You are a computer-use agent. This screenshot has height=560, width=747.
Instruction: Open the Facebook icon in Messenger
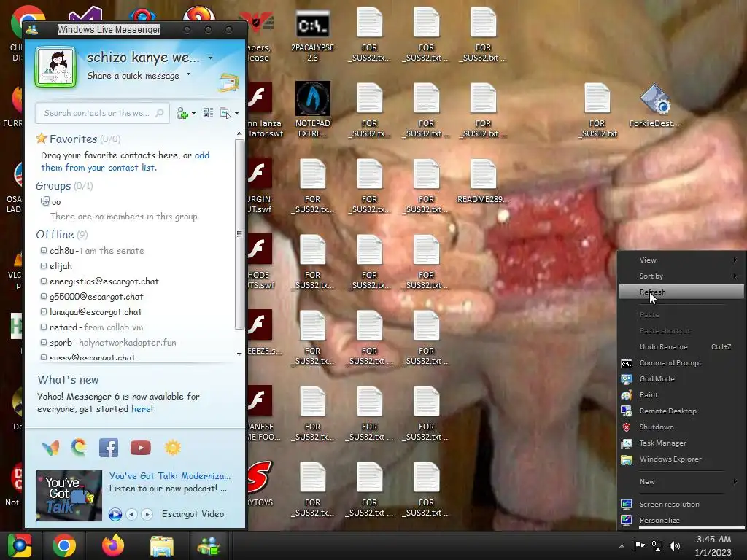point(109,448)
